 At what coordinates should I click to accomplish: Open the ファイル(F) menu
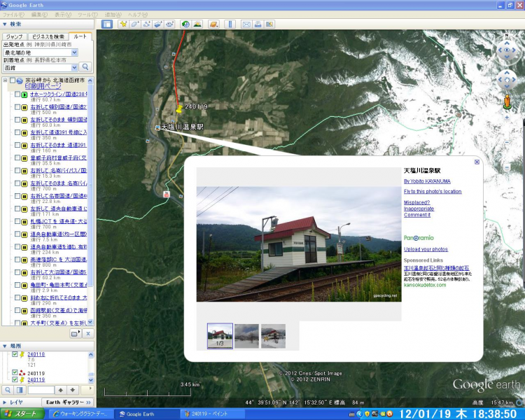[x=13, y=15]
